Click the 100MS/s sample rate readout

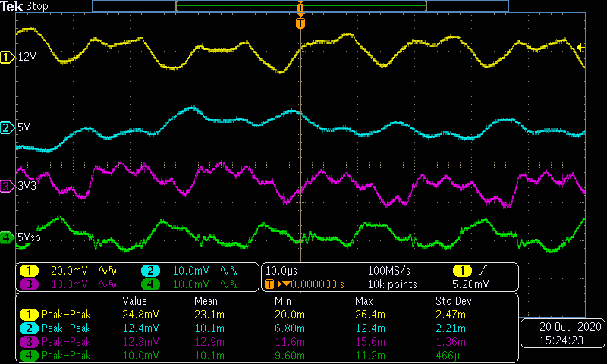[389, 271]
